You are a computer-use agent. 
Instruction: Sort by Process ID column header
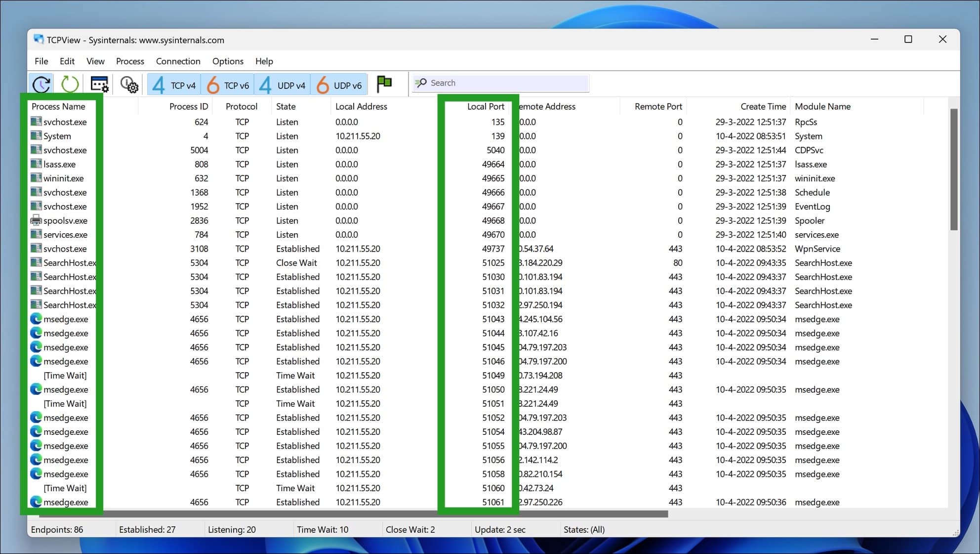tap(189, 106)
